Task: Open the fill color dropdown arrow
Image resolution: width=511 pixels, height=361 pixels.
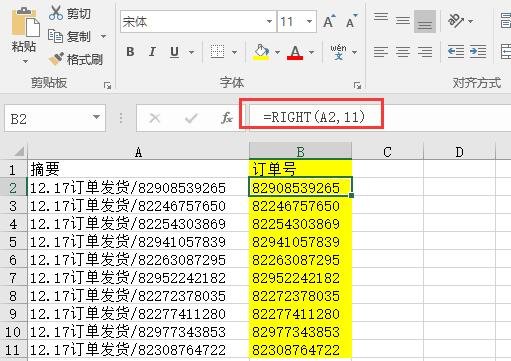Action: coord(277,52)
